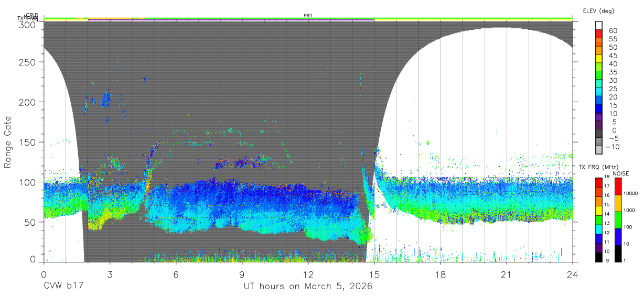Screen dimensions: 644x297
Task: Click the 'CVW b17' radar beam label
Action: pyautogui.click(x=63, y=287)
